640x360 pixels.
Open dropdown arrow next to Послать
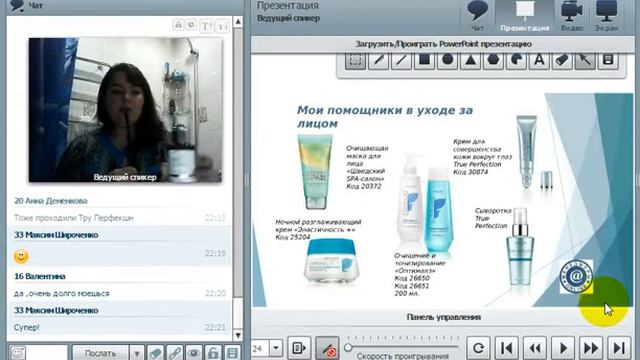click(x=137, y=353)
